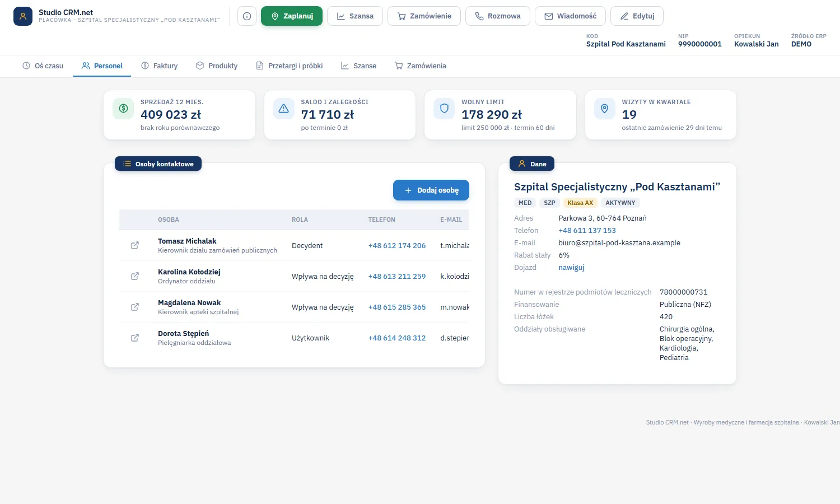Image resolution: width=840 pixels, height=504 pixels.
Task: Go to the Produkty tab
Action: tap(217, 66)
